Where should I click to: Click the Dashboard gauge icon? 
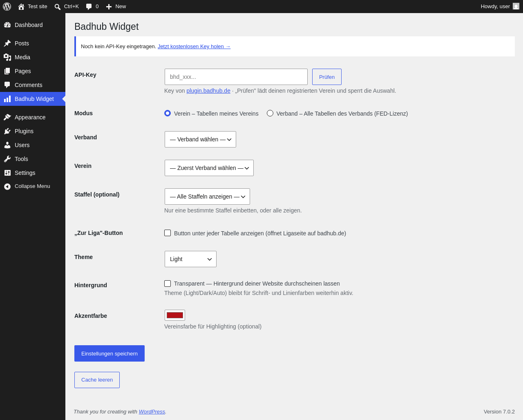point(7,25)
